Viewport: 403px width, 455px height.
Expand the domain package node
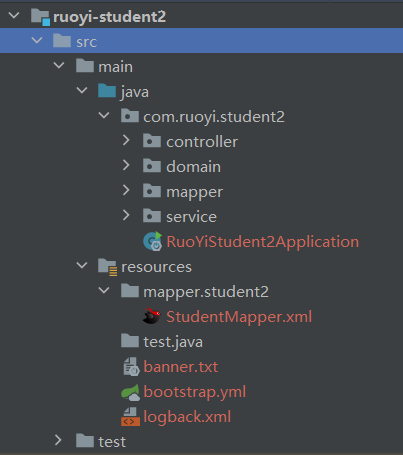click(x=126, y=165)
